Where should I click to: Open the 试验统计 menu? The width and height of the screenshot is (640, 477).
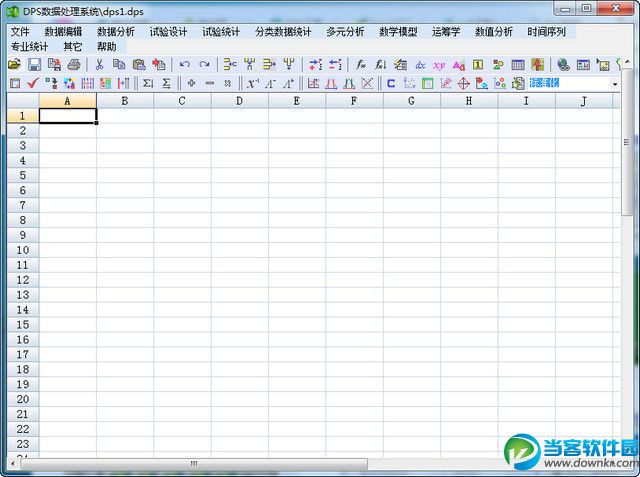coord(221,32)
